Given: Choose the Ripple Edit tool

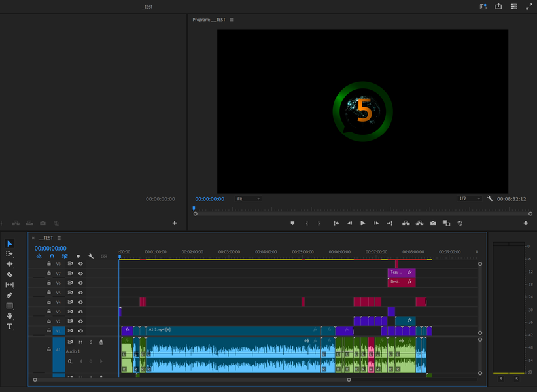Looking at the screenshot, I should [9, 264].
